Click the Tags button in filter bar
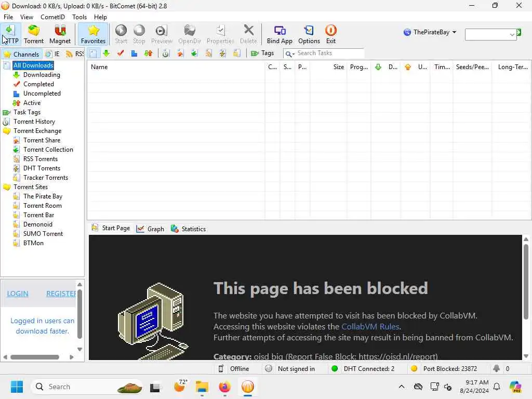532x399 pixels. (262, 54)
